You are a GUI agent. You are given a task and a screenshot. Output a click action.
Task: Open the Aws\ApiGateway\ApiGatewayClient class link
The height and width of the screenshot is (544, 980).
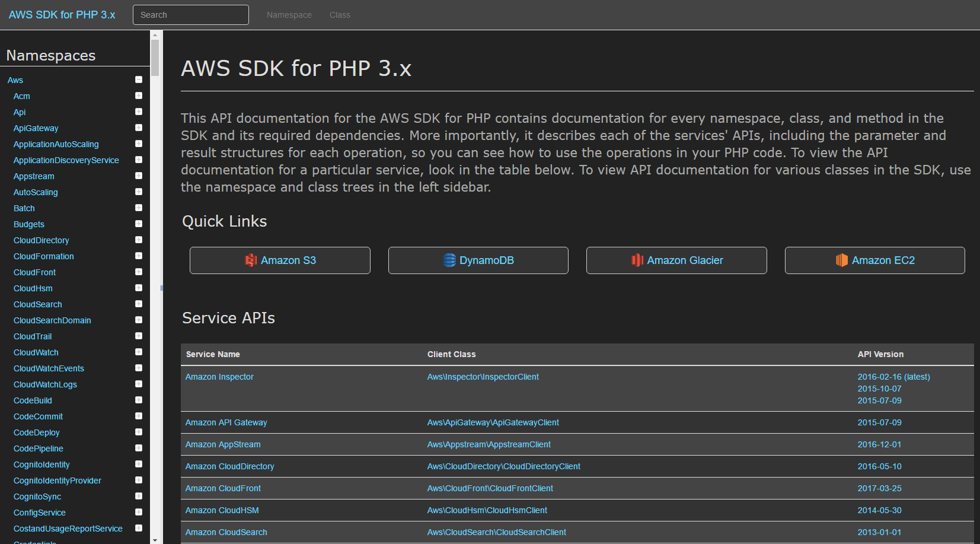[x=493, y=422]
